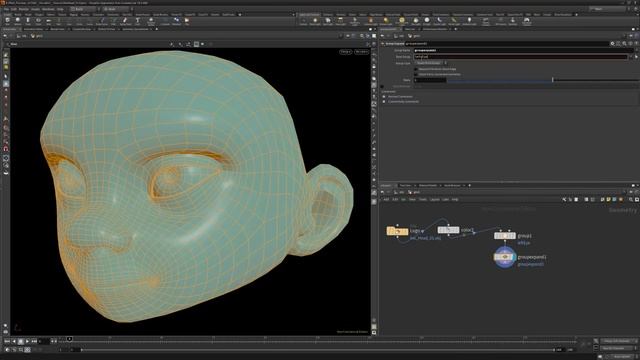
Task: Select the File shelf tool
Action: (187, 21)
